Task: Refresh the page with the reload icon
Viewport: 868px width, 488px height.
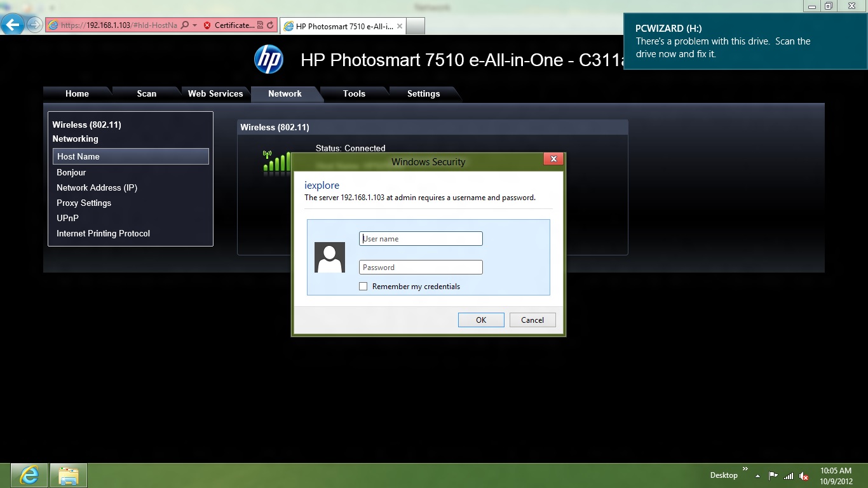Action: coord(270,25)
